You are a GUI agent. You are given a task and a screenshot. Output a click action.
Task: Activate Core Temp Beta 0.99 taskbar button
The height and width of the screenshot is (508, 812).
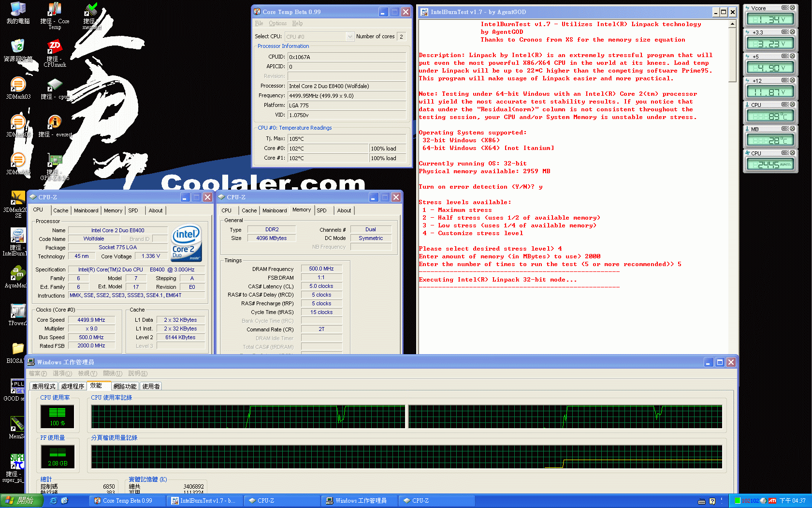(x=128, y=501)
